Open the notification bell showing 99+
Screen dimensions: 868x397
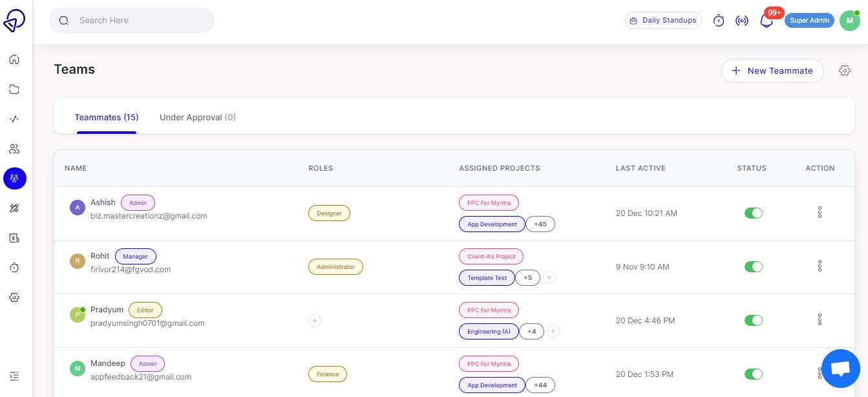tap(767, 20)
